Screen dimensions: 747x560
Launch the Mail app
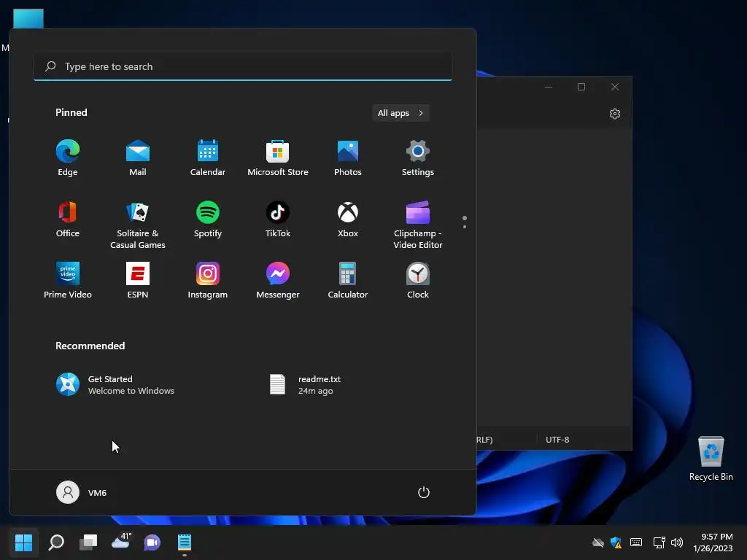(138, 158)
